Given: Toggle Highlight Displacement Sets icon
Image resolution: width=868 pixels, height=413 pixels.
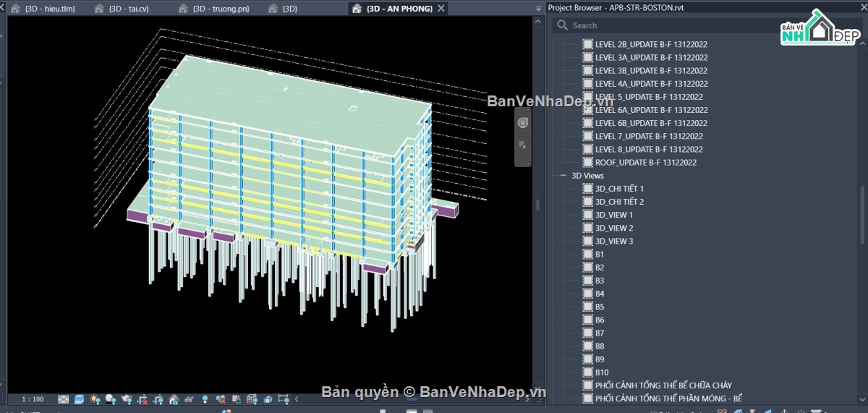Looking at the screenshot, I should [x=268, y=399].
